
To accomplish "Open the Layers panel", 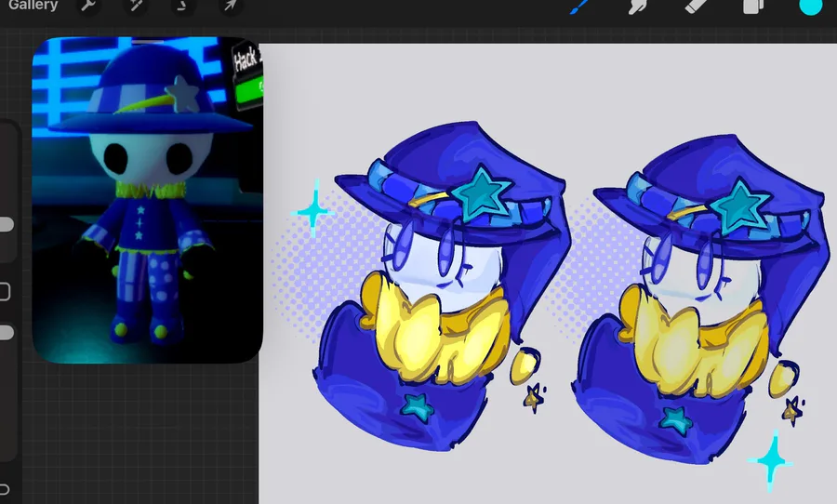I will (x=753, y=6).
